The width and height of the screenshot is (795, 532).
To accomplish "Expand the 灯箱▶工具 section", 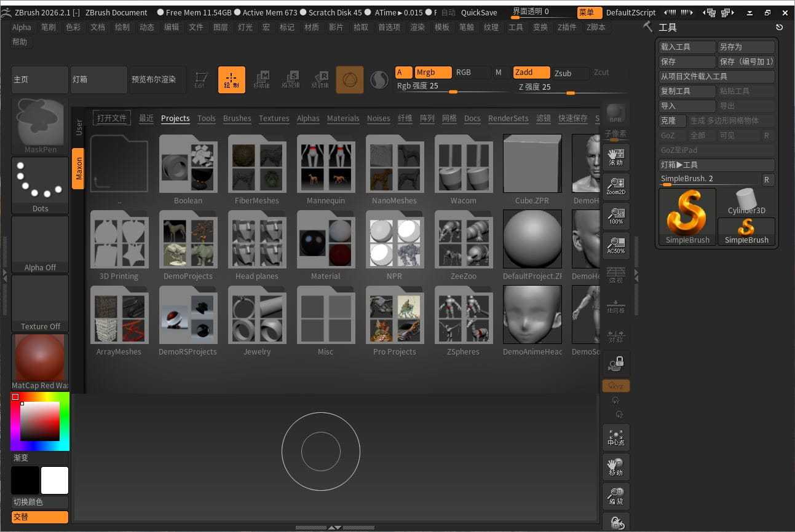I will pyautogui.click(x=717, y=165).
